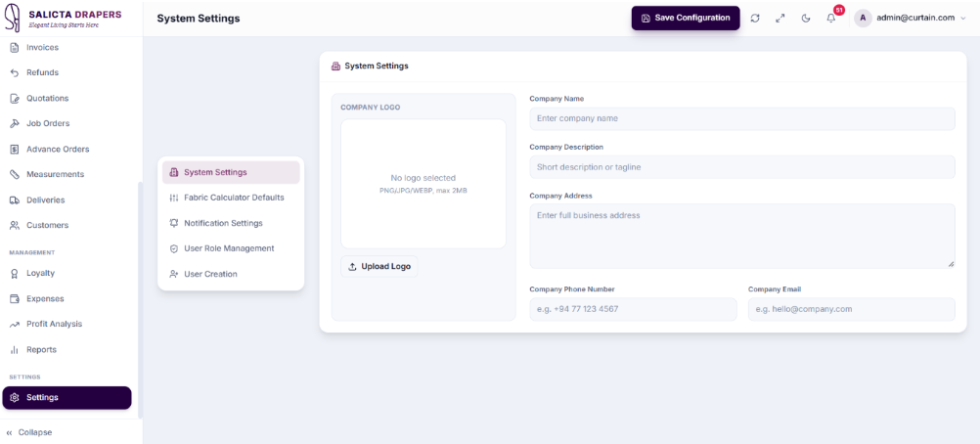
Task: Focus the Company Phone Number field
Action: click(x=633, y=309)
